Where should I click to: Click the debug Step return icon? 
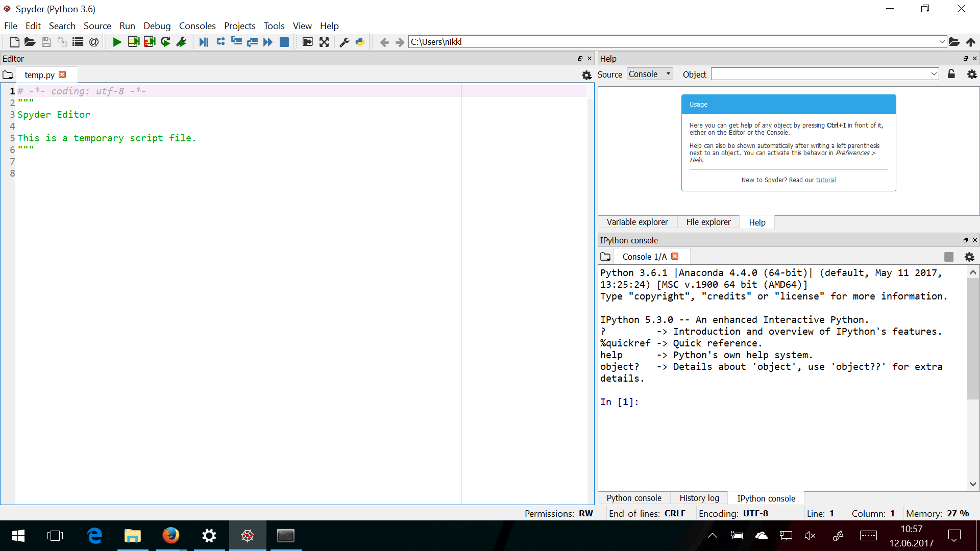coord(252,42)
